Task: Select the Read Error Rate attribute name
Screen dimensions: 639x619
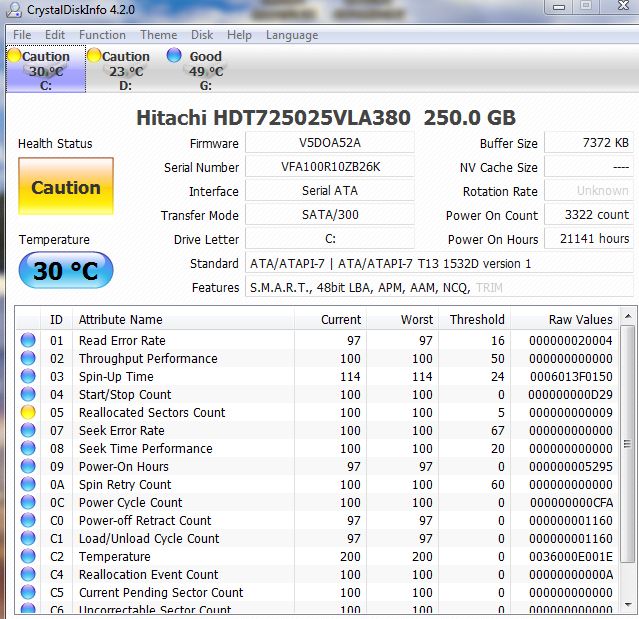Action: pyautogui.click(x=122, y=340)
